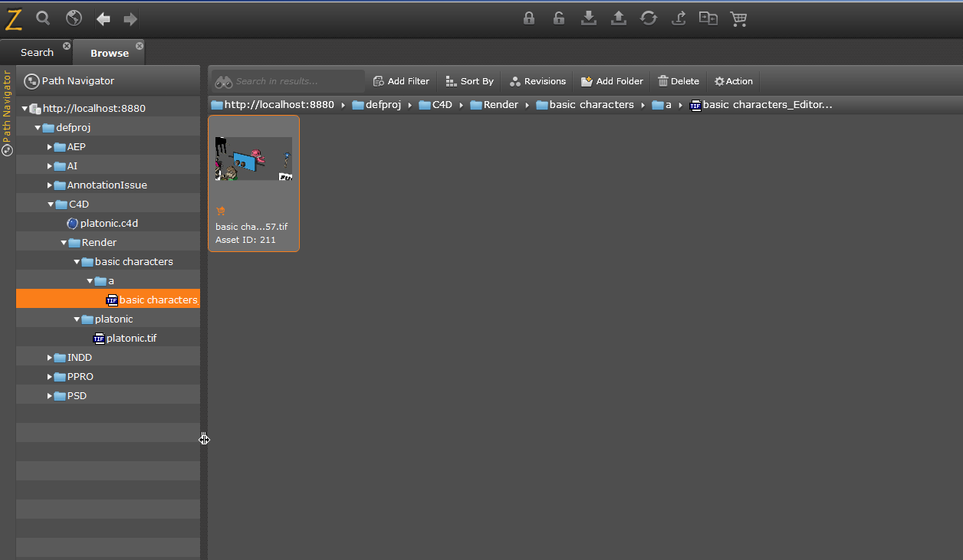Collapse the platonic folder arrow
This screenshot has width=963, height=560.
[77, 319]
